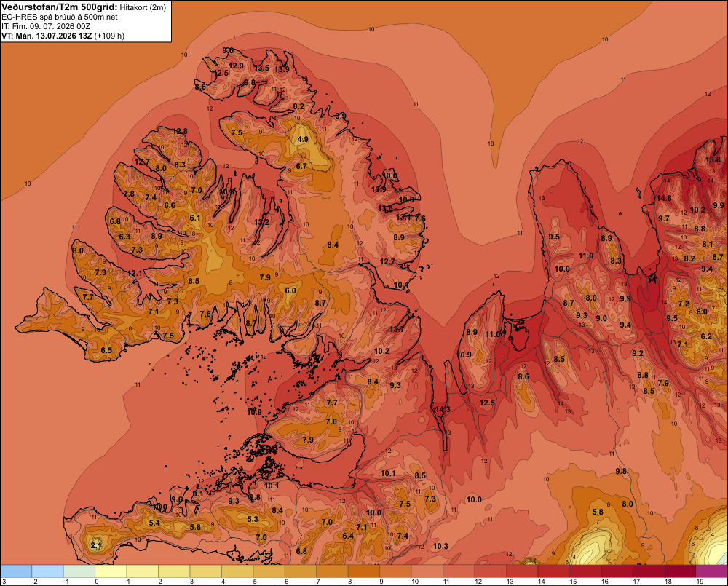Select the 10.3 temperature value
Screen dimensions: 728x586
click(440, 546)
